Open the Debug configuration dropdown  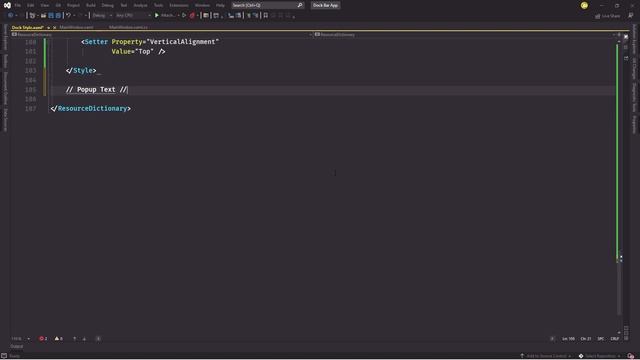(x=102, y=16)
